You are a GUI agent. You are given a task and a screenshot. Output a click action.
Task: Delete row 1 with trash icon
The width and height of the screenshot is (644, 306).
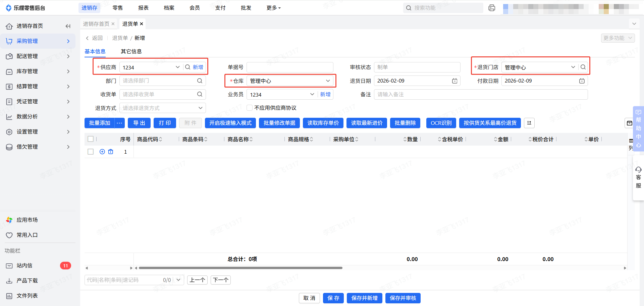coord(111,152)
